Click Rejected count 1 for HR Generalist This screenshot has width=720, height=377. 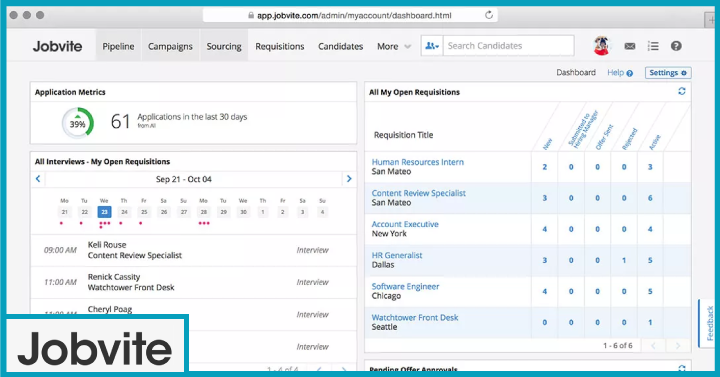pyautogui.click(x=624, y=260)
